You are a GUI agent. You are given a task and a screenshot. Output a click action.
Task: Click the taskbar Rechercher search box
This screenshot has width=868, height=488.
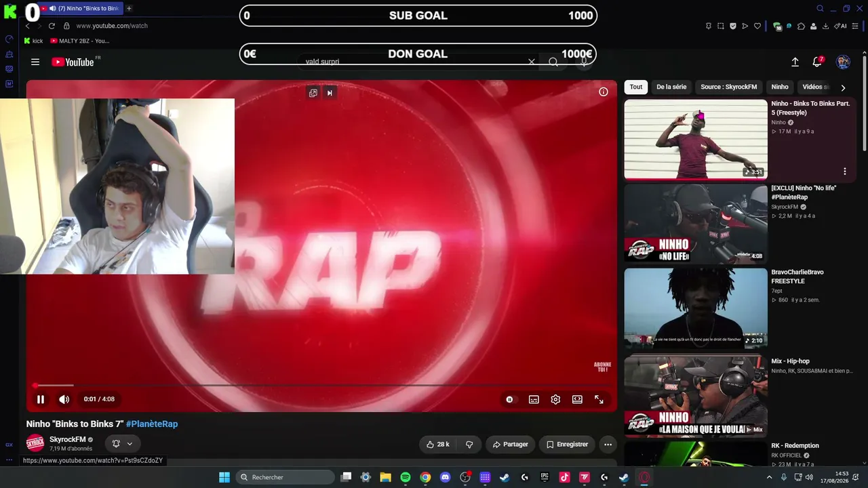[285, 477]
